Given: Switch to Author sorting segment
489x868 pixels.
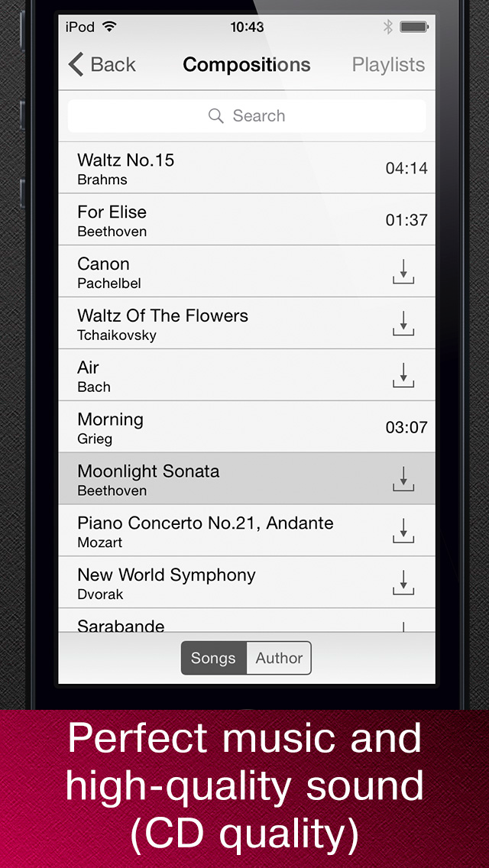Looking at the screenshot, I should (279, 658).
